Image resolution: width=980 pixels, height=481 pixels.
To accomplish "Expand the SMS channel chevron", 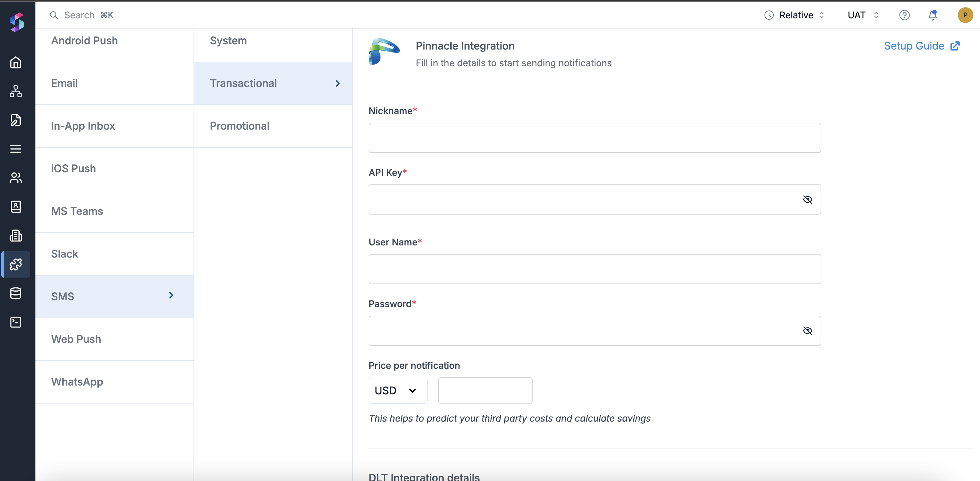I will (x=171, y=295).
